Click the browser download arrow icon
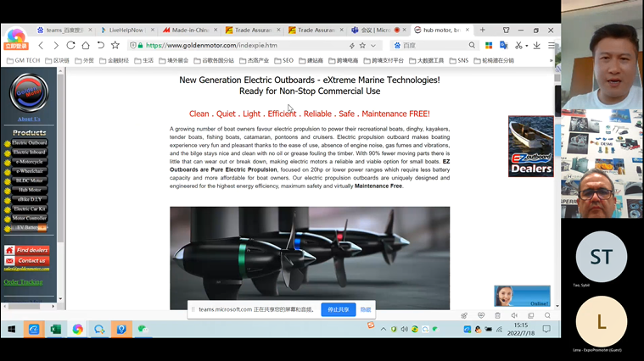 pos(536,46)
